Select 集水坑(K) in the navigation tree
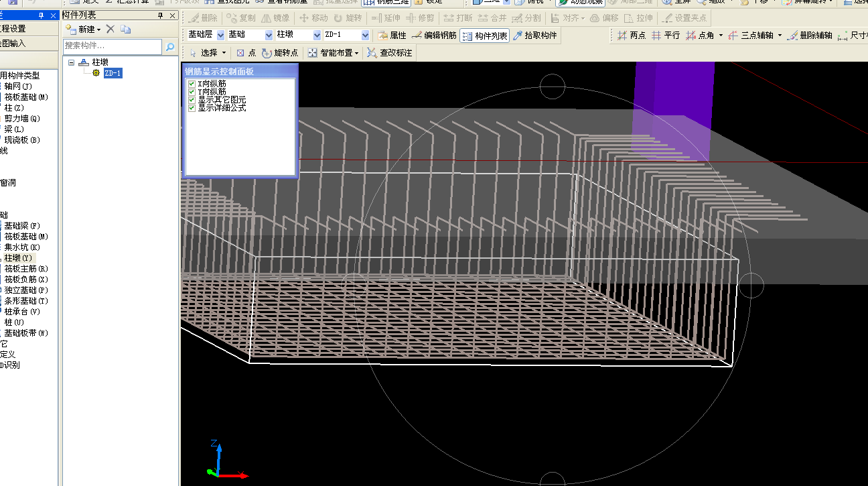Viewport: 868px width, 486px height. (x=22, y=247)
